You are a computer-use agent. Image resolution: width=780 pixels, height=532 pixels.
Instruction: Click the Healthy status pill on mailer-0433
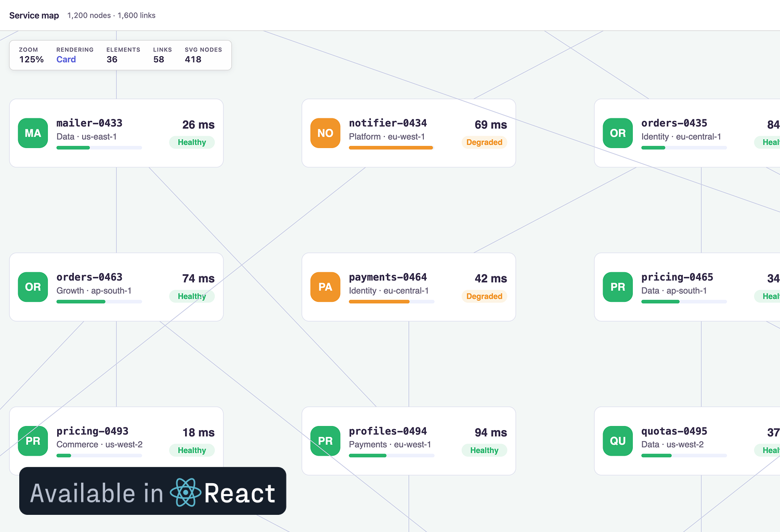point(192,142)
